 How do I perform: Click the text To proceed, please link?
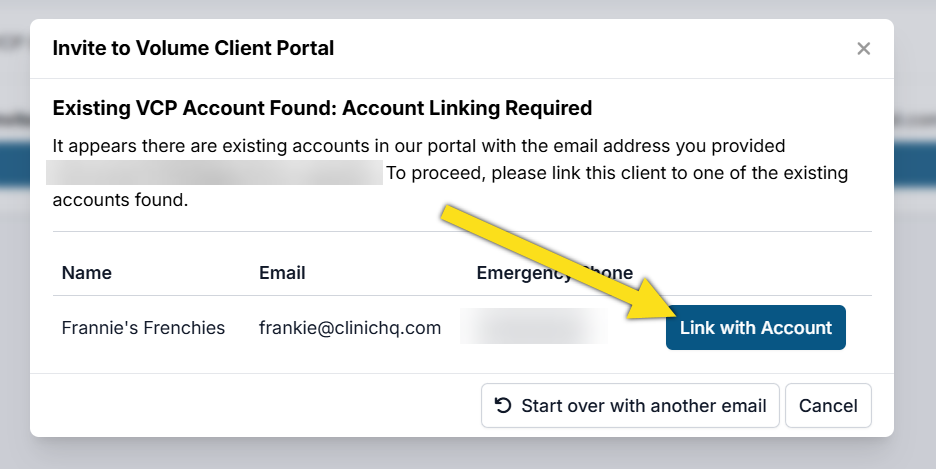click(x=616, y=173)
